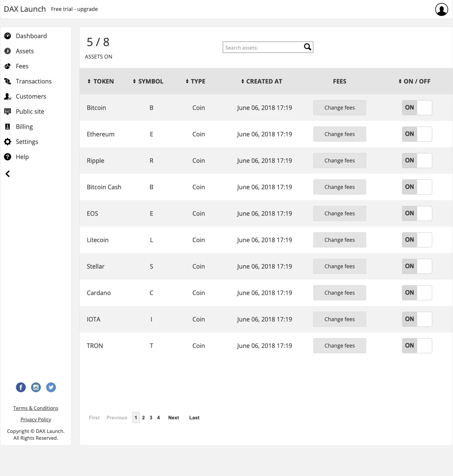Sort table by ON / OFF column
Viewport: 453px width, 476px height.
[x=414, y=81]
